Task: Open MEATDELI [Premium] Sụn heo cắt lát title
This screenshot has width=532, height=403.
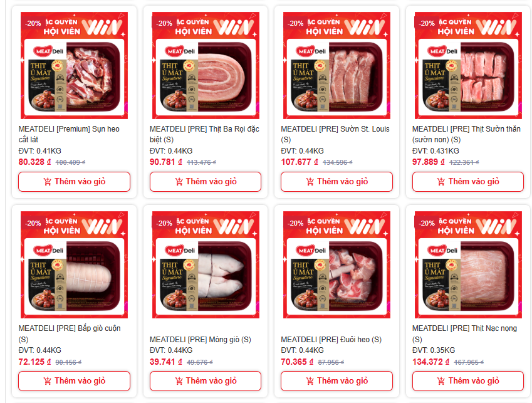Action: coord(69,134)
